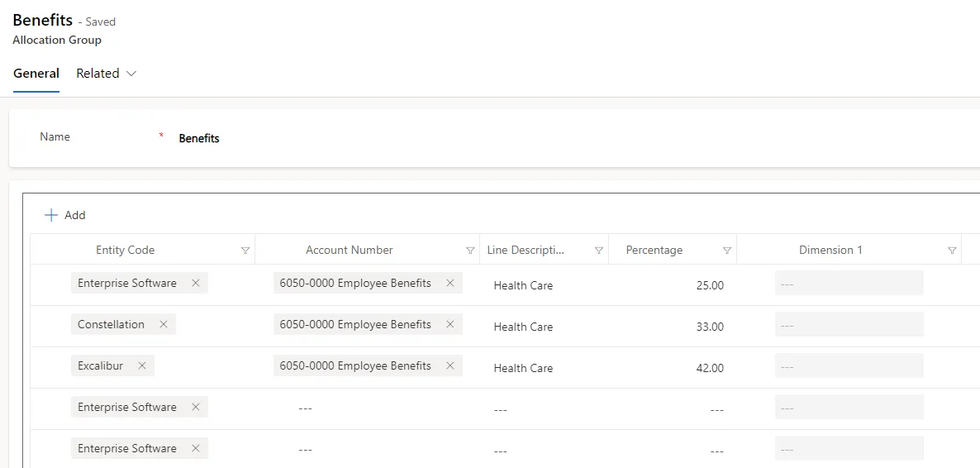
Task: Open the Entity Code column filter
Action: 245,251
